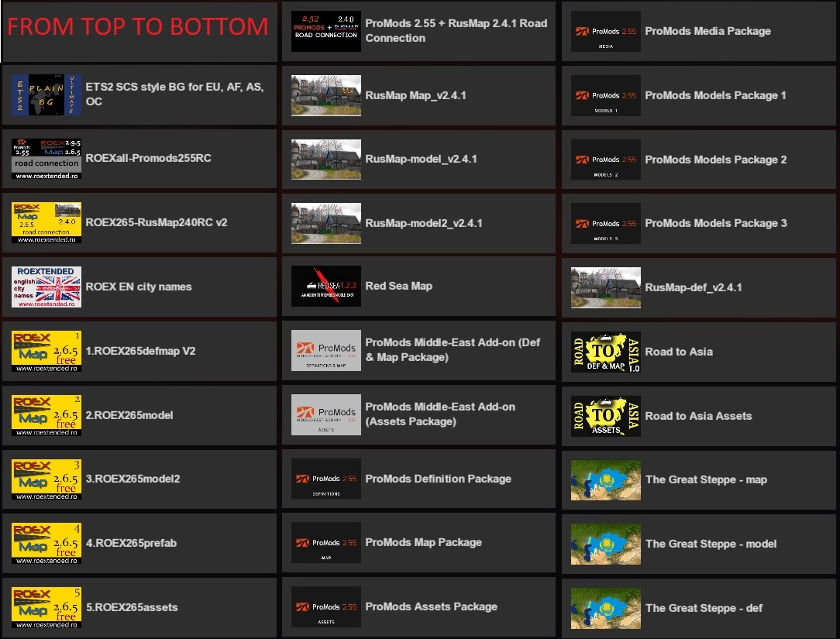840x639 pixels.
Task: Click the 'RusMap-def_v2.4.1' label
Action: [x=694, y=287]
